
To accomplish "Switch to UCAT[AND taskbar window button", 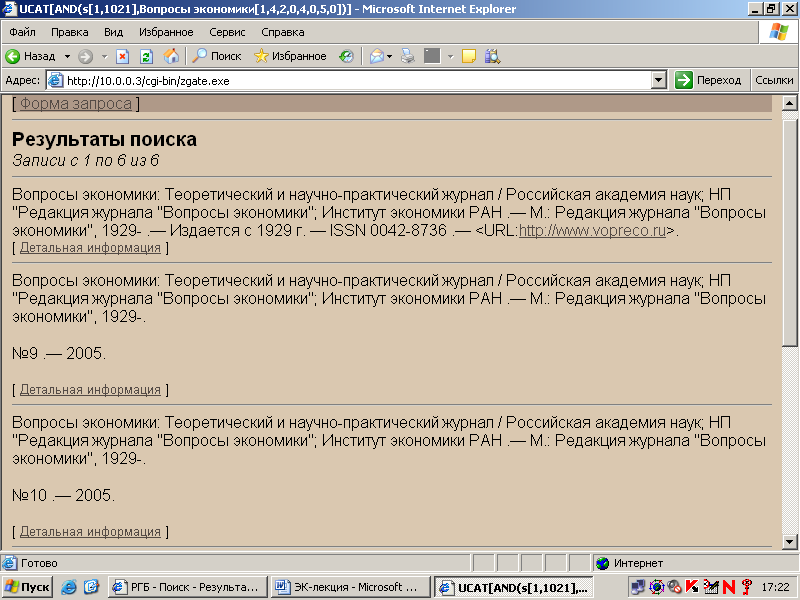I will (514, 588).
